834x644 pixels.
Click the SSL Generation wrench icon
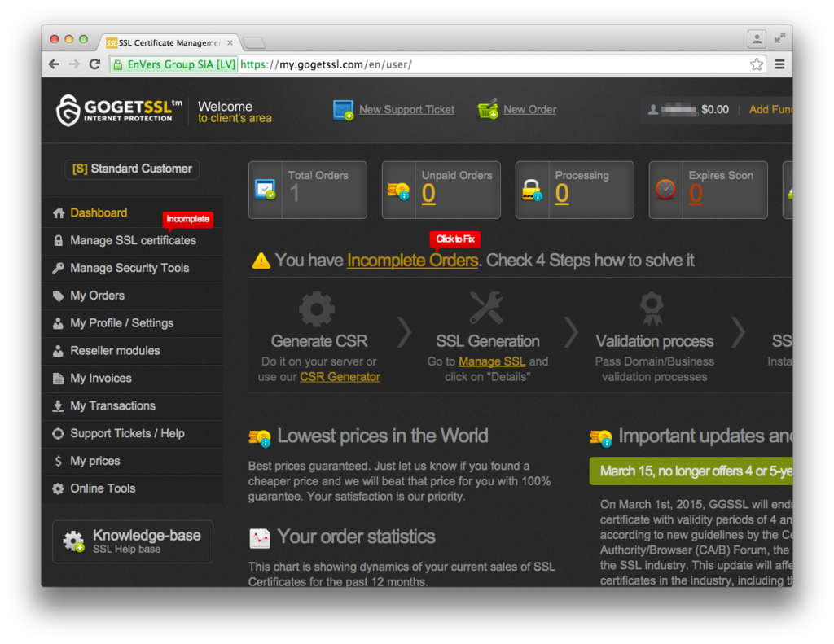[x=486, y=308]
